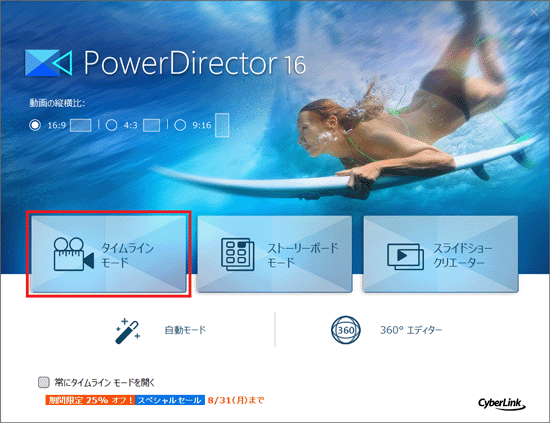Screen dimensions: 550x423
Task: Click the 8/31(月)まで sale date text
Action: click(x=236, y=400)
